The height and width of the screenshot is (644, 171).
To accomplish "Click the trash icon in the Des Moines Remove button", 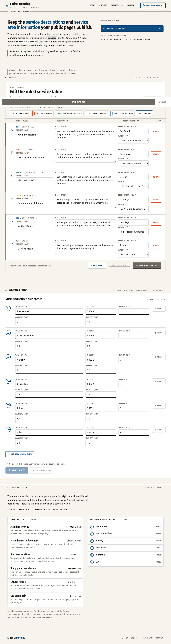I will 155,309.
